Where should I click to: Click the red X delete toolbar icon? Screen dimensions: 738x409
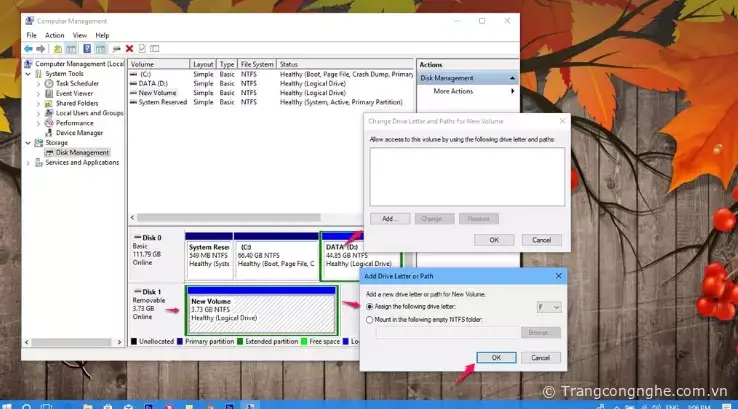click(129, 48)
